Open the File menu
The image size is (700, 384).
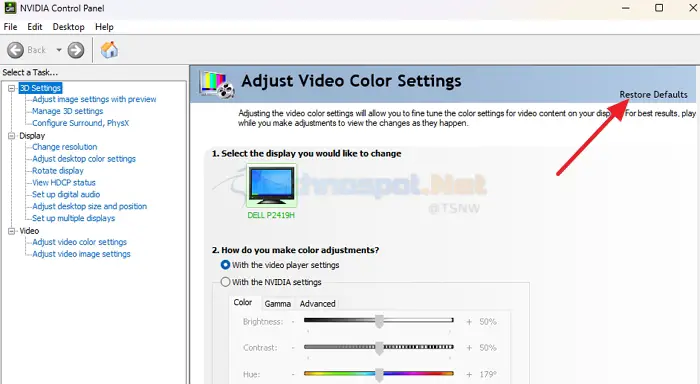(x=10, y=27)
